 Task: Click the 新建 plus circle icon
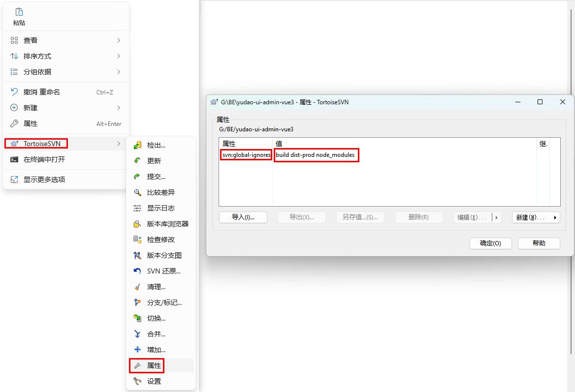14,108
